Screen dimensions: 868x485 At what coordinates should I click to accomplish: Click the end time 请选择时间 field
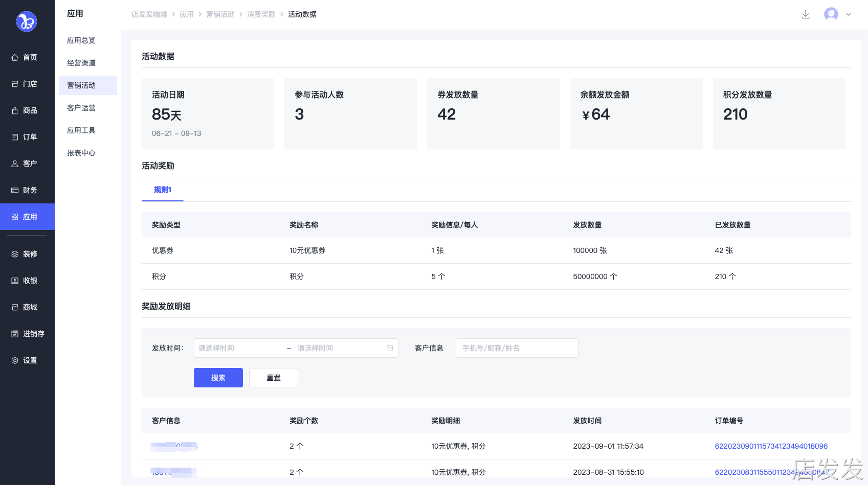pyautogui.click(x=338, y=348)
